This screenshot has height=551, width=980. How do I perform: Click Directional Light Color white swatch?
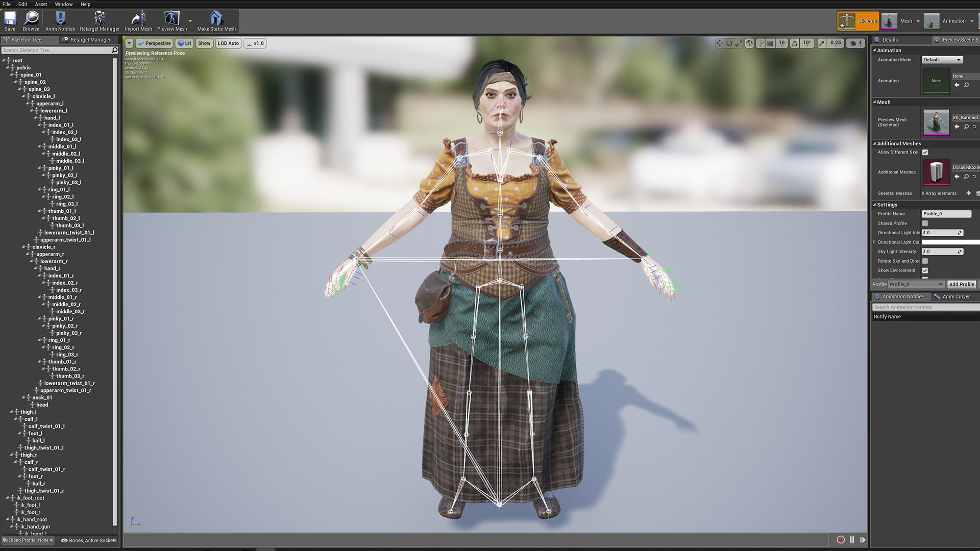[x=950, y=242]
